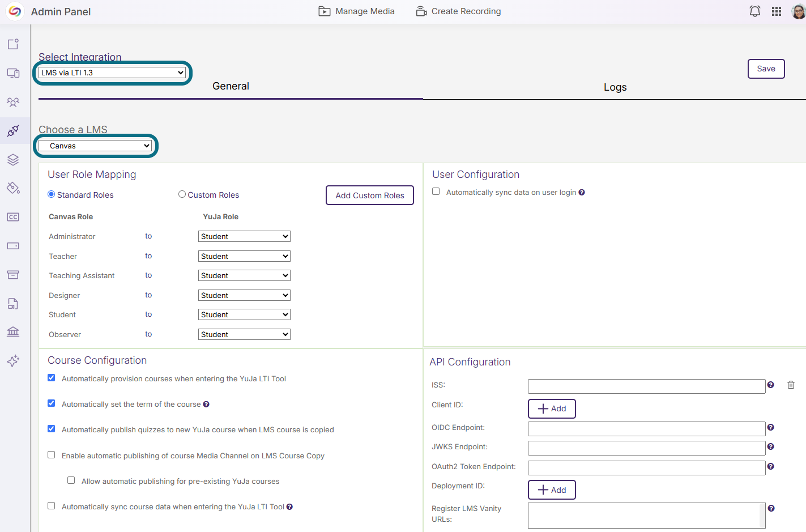Uncheck automatically provision courses checkbox

(52, 378)
